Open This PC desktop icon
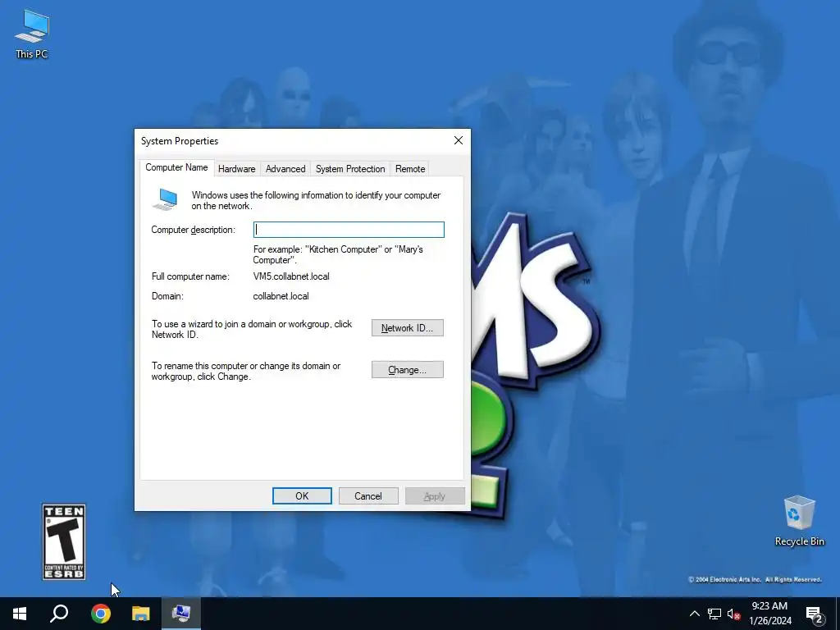This screenshot has height=630, width=840. click(32, 34)
